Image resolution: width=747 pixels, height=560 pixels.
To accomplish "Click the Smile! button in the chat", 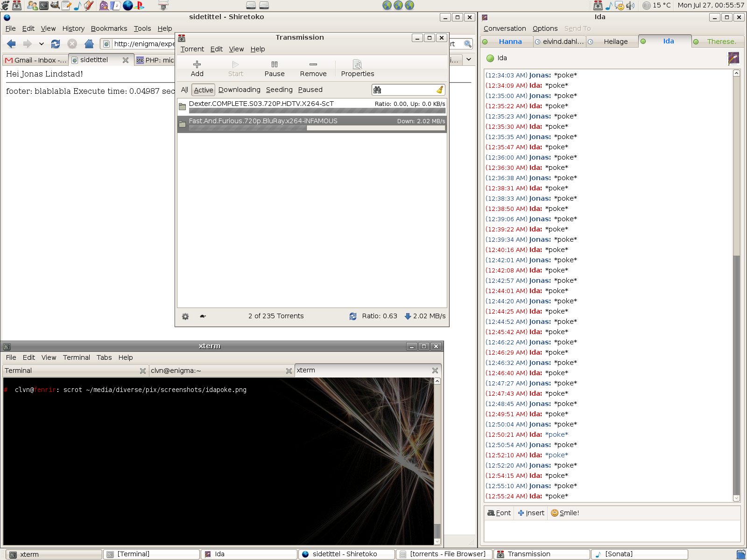I will (565, 513).
